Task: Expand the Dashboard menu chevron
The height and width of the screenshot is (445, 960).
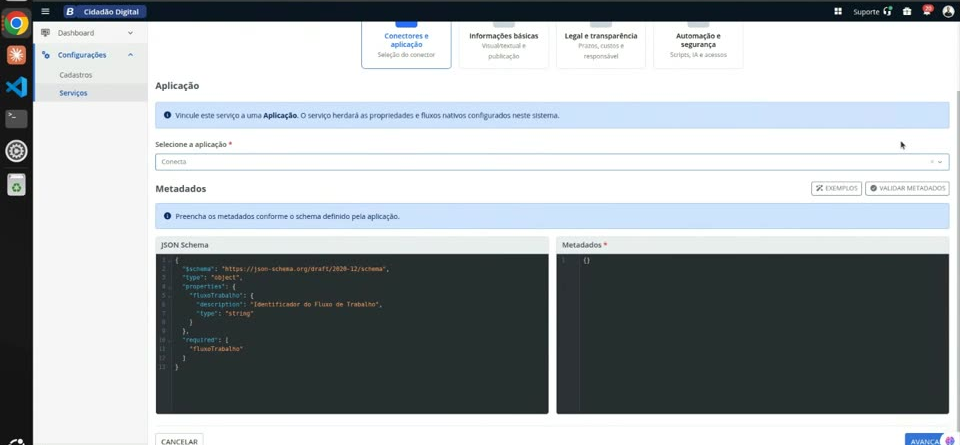Action: tap(130, 33)
